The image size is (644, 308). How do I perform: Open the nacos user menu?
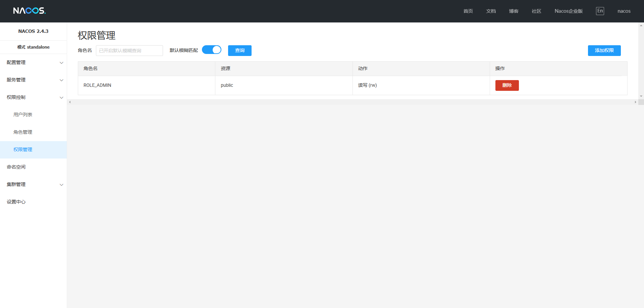click(624, 11)
